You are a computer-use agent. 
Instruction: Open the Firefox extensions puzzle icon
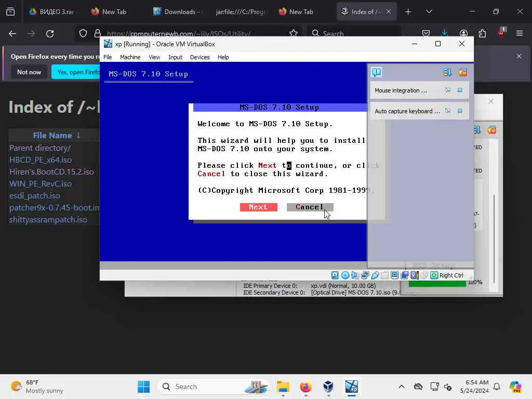click(482, 33)
